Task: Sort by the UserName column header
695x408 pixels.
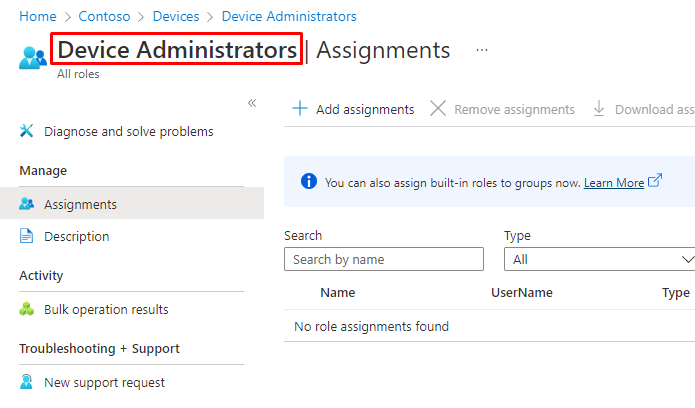Action: tap(521, 293)
